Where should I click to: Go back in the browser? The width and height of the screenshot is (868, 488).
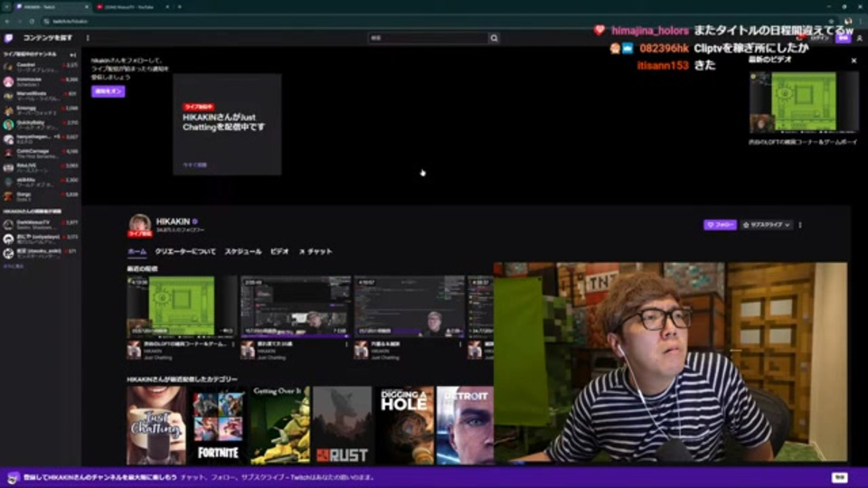coord(7,21)
